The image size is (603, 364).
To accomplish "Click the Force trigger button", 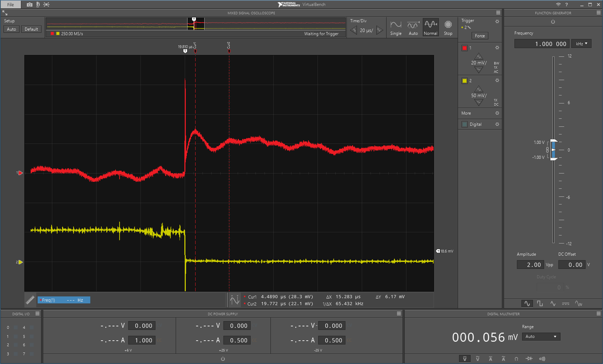I will (480, 36).
